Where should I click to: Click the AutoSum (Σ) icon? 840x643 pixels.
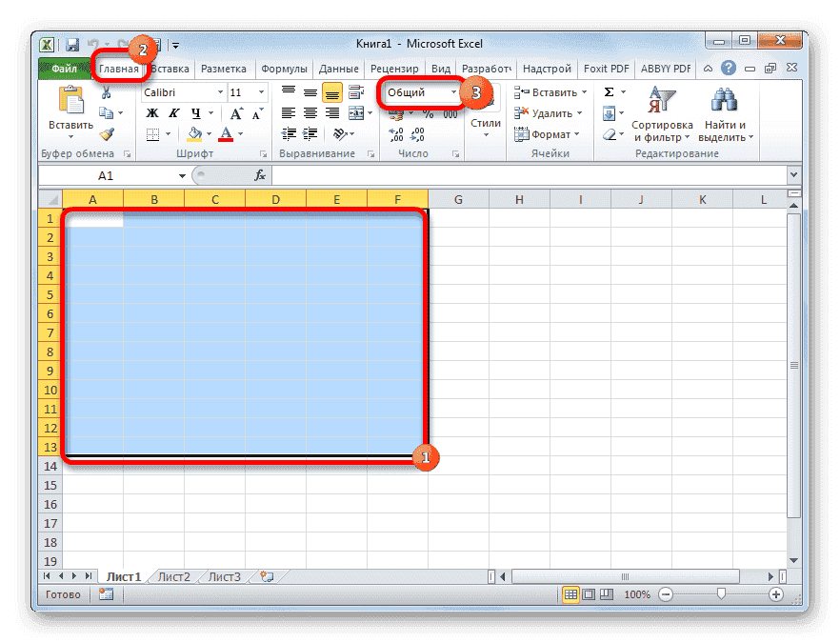[607, 91]
